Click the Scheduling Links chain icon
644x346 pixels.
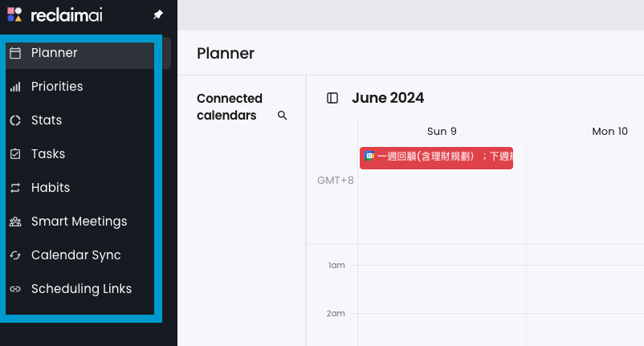point(15,289)
